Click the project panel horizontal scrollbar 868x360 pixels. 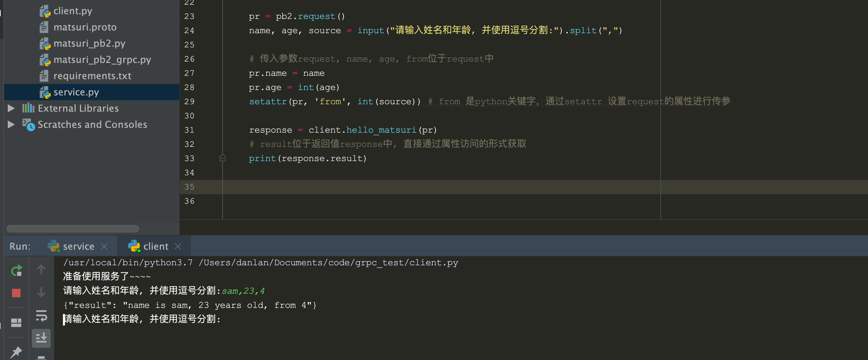click(73, 229)
